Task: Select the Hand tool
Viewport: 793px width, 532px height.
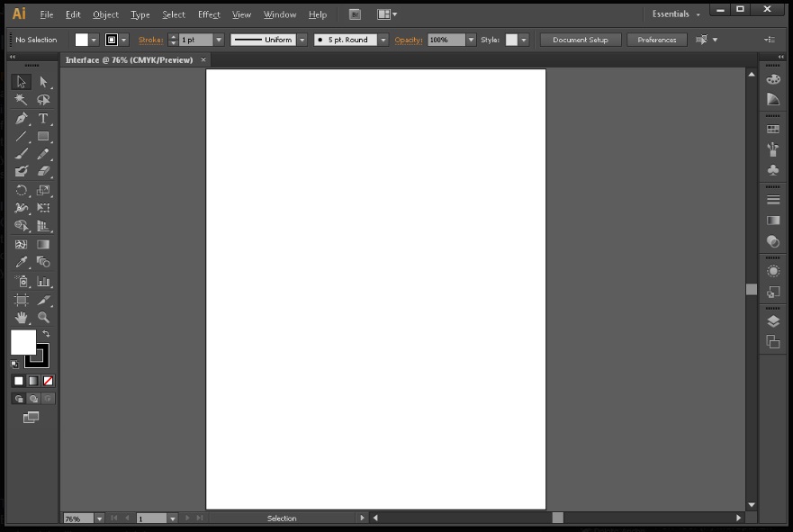Action: point(22,319)
